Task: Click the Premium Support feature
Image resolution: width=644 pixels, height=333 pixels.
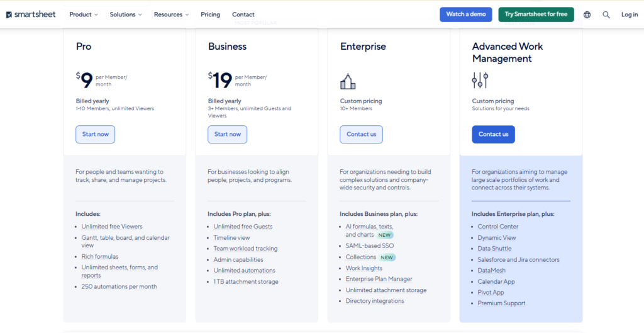Action: click(x=501, y=303)
